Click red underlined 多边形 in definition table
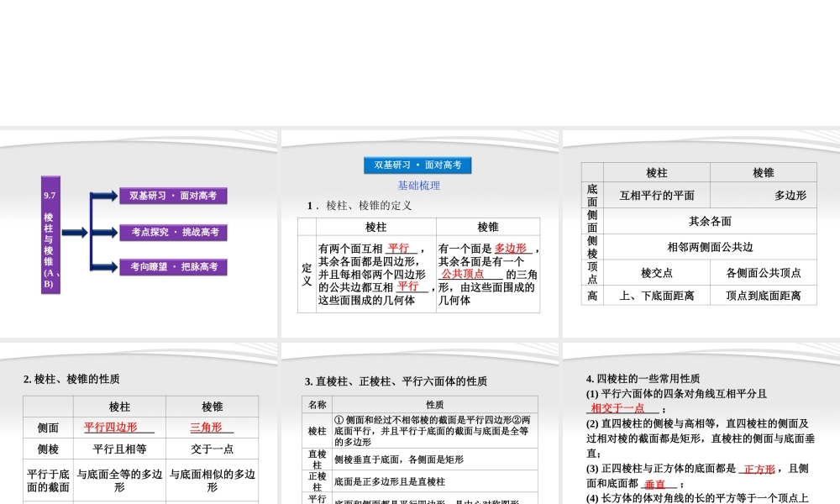Image resolution: width=840 pixels, height=504 pixels. (511, 249)
